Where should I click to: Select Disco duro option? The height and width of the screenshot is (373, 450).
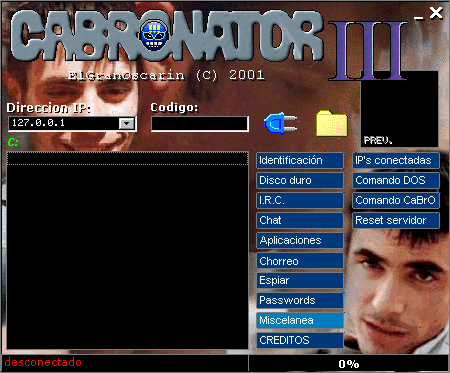300,180
